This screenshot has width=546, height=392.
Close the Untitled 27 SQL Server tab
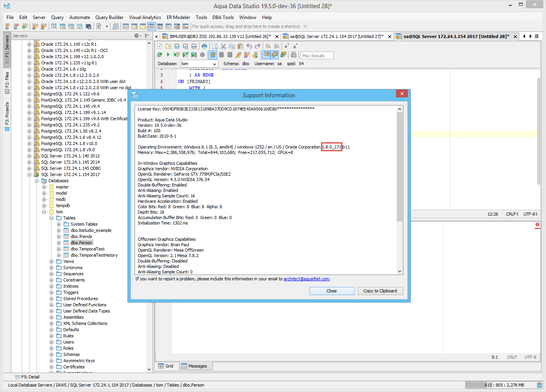pyautogui.click(x=390, y=36)
